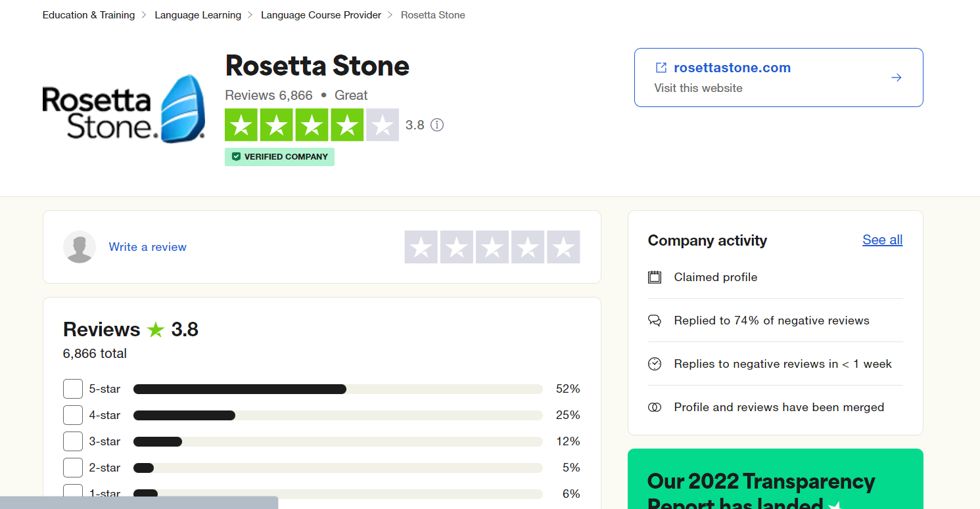Viewport: 980px width, 509px height.
Task: Click the user avatar beside Write a review
Action: 80,247
